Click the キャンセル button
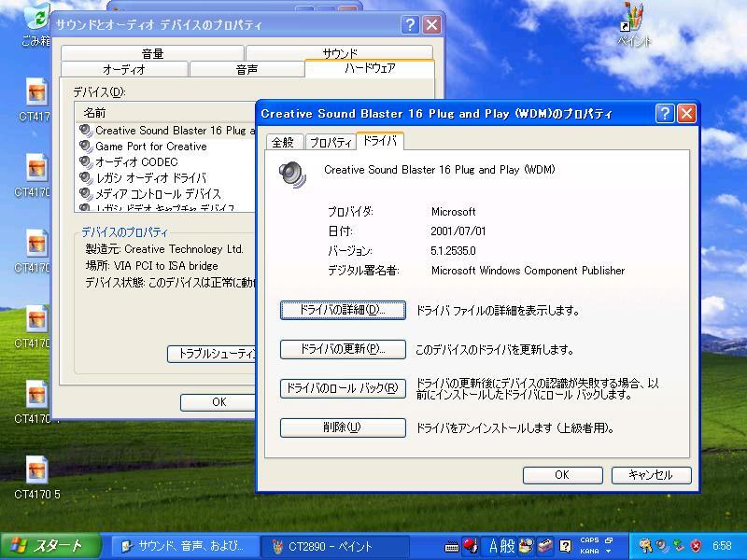 [651, 475]
